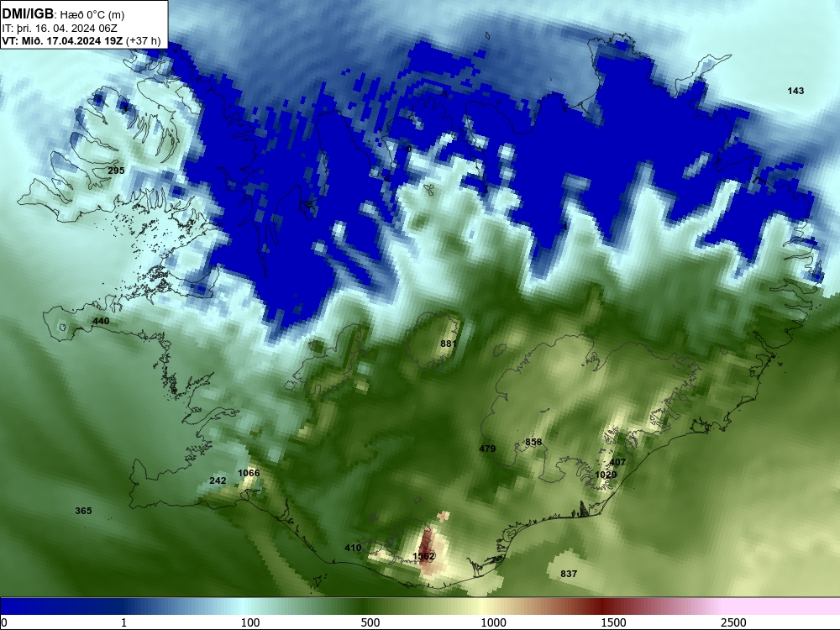Select the 2500 label on the legend
The width and height of the screenshot is (840, 630).
tap(733, 622)
